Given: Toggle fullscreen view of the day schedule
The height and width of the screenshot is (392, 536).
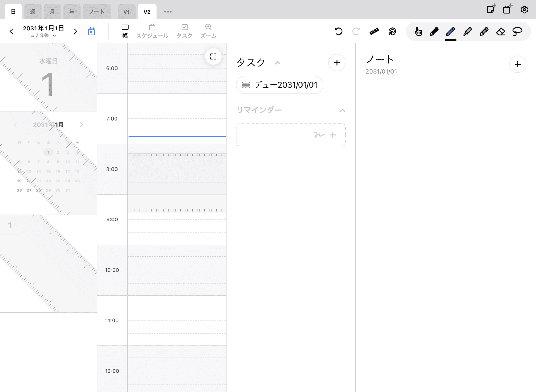Looking at the screenshot, I should tap(213, 56).
